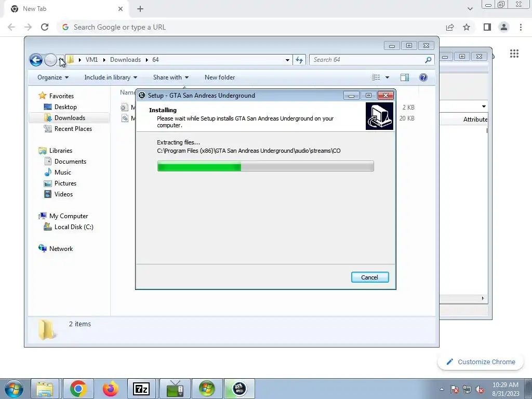532x399 pixels.
Task: Open 7-Zip from the taskbar
Action: 141,389
